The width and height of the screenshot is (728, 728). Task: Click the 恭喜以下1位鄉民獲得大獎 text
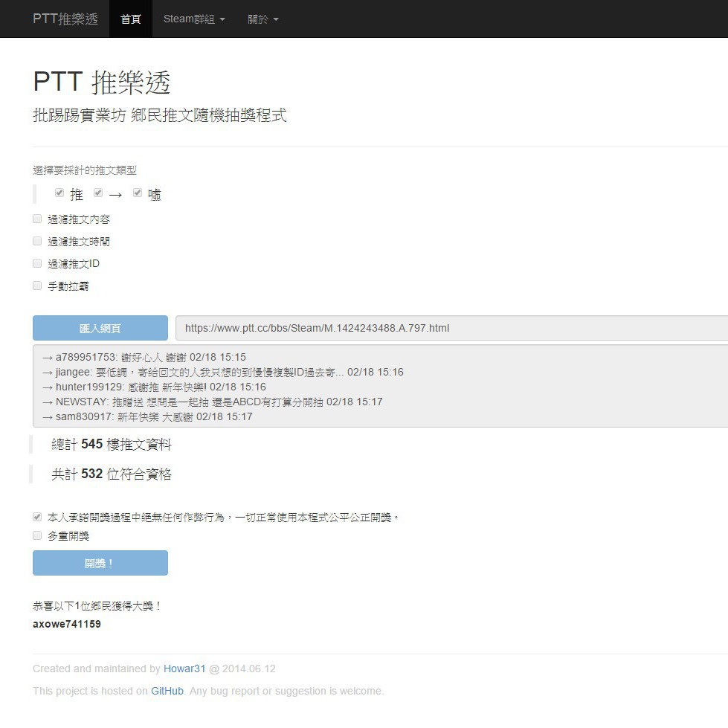tap(97, 606)
